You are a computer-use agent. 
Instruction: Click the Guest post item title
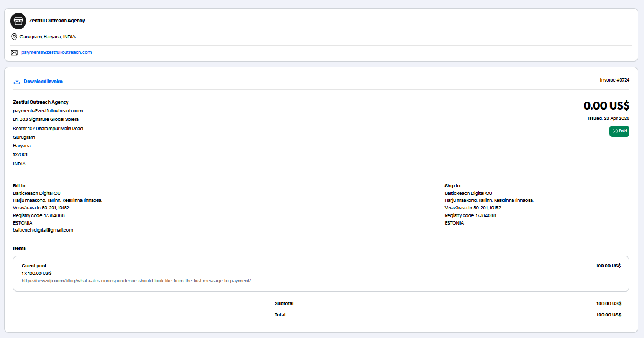(x=34, y=266)
